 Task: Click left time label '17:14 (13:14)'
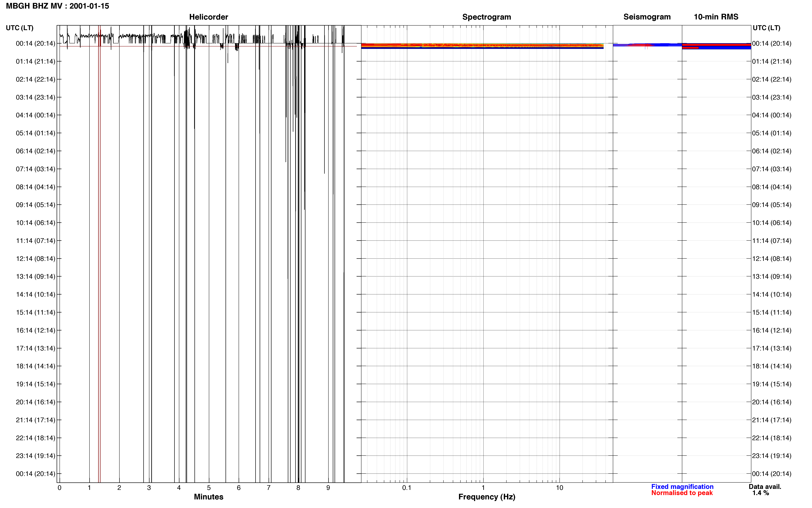coord(36,348)
